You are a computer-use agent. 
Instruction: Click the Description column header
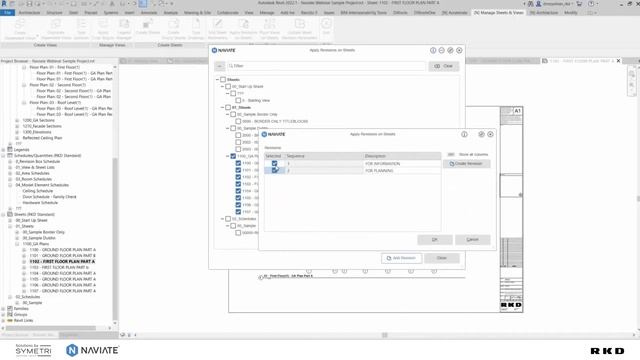[x=402, y=156]
